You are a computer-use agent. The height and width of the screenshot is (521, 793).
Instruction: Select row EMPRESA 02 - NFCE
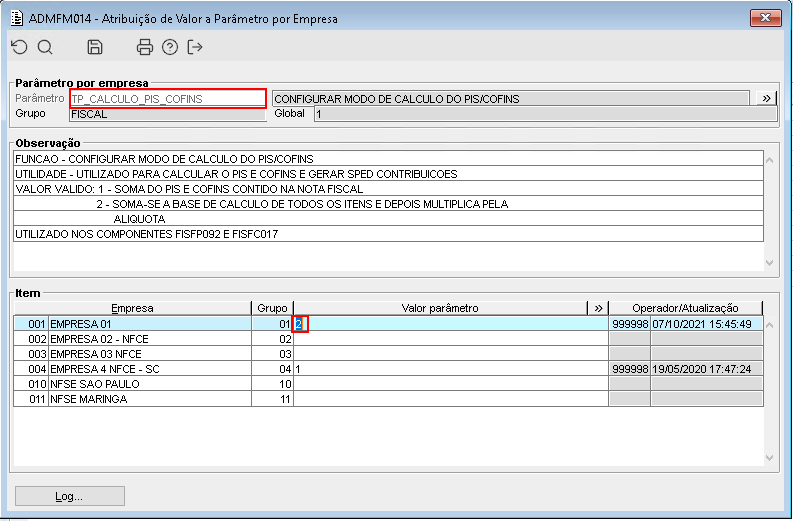click(388, 339)
